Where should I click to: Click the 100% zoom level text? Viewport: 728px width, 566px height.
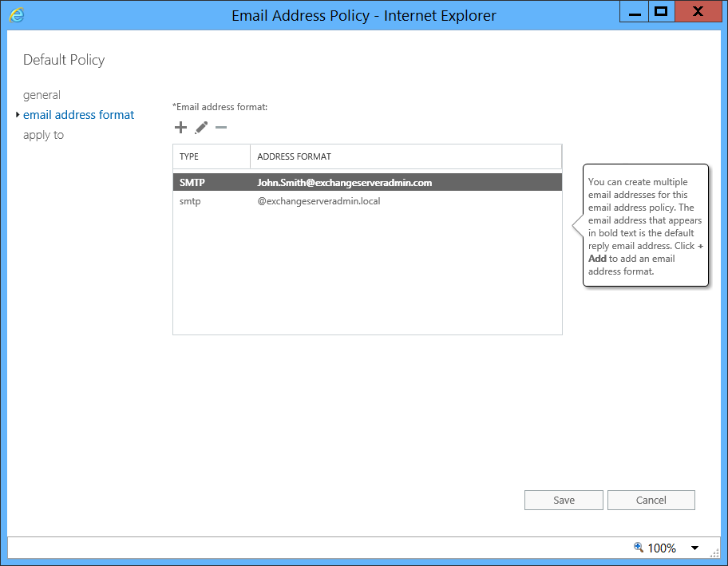(662, 548)
